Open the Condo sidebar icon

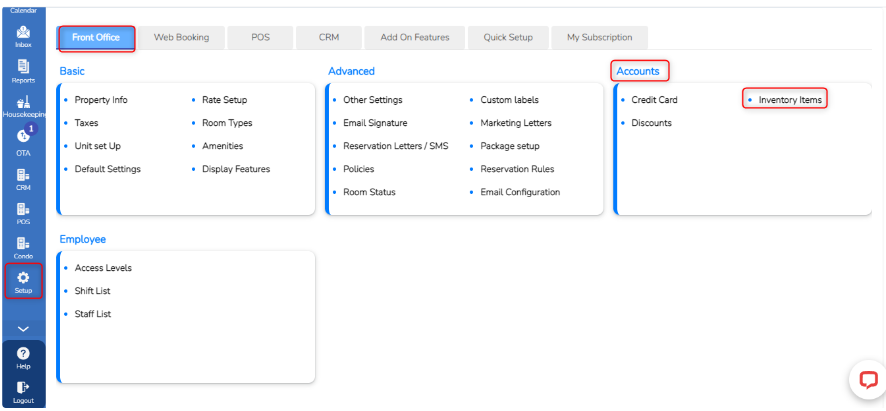23,247
